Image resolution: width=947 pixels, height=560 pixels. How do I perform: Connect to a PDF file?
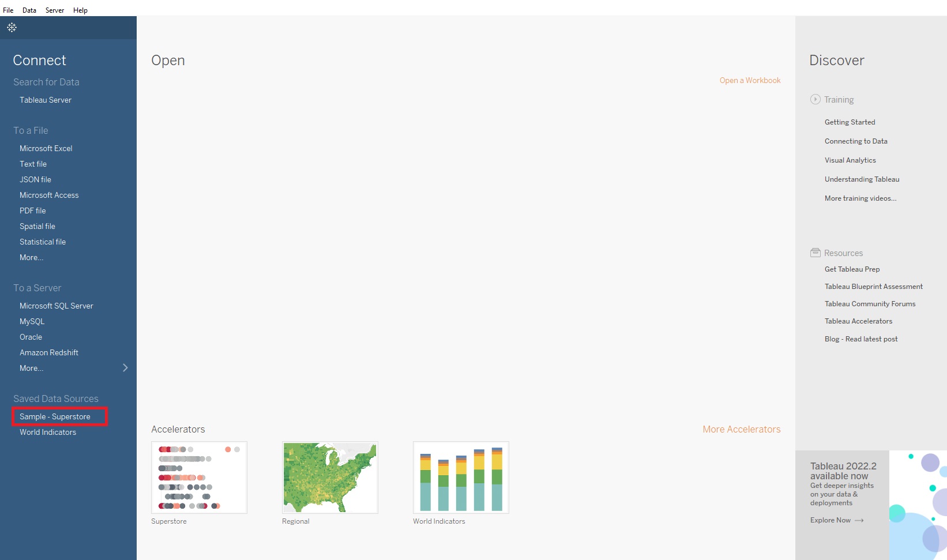click(32, 211)
